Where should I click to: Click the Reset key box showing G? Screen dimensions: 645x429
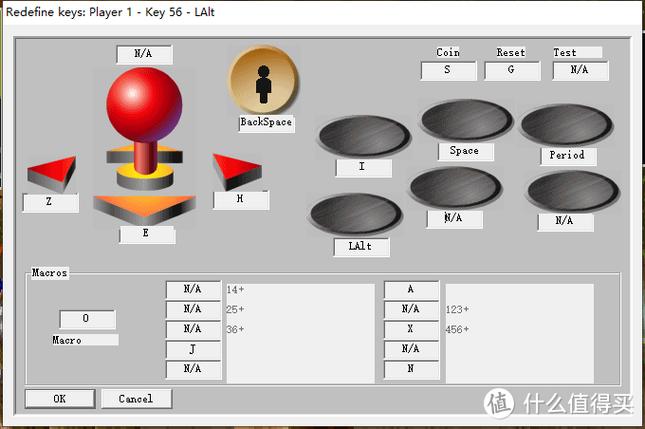tap(512, 70)
